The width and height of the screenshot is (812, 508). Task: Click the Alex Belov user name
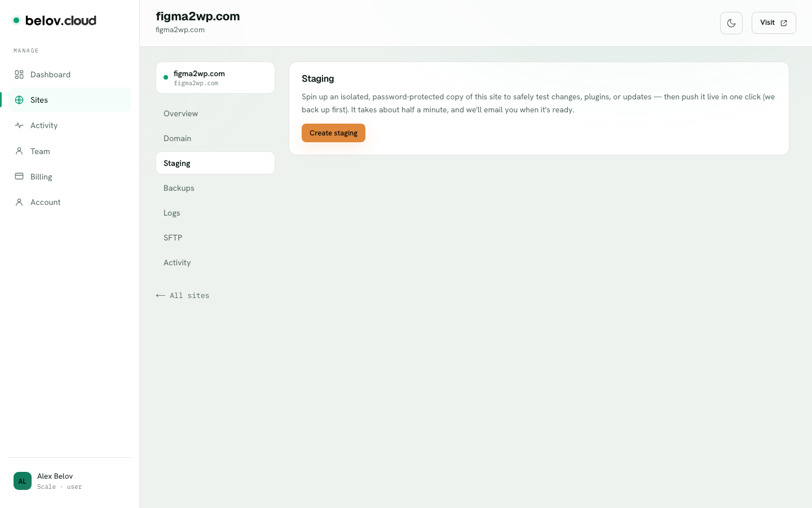tap(55, 476)
